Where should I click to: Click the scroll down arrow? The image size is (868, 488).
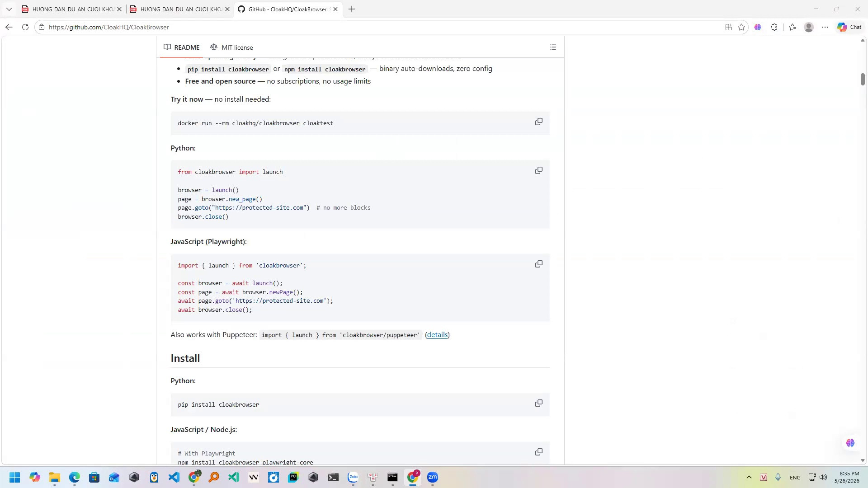pyautogui.click(x=863, y=460)
